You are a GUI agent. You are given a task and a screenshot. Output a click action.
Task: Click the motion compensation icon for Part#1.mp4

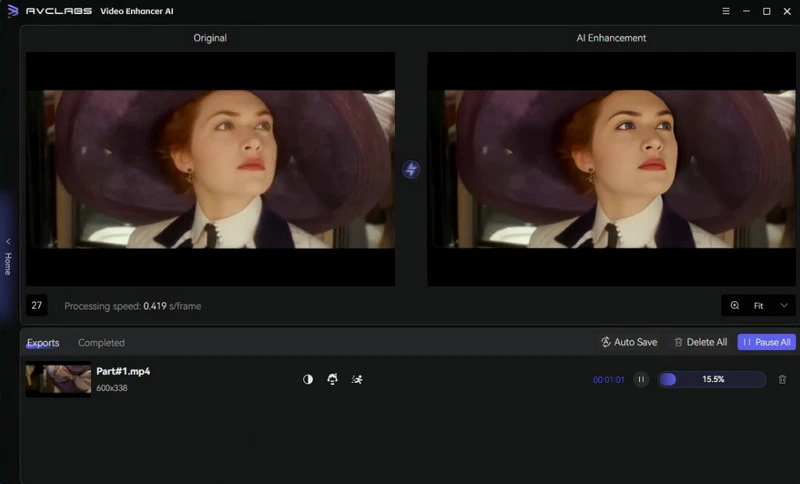(x=357, y=379)
